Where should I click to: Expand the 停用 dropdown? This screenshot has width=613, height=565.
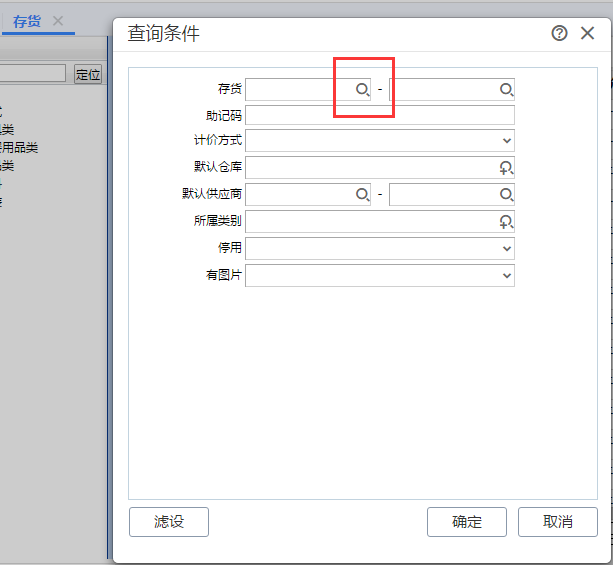point(507,248)
